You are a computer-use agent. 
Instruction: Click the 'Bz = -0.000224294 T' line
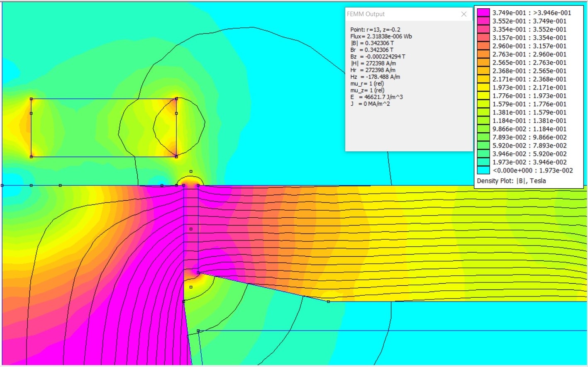tap(378, 56)
